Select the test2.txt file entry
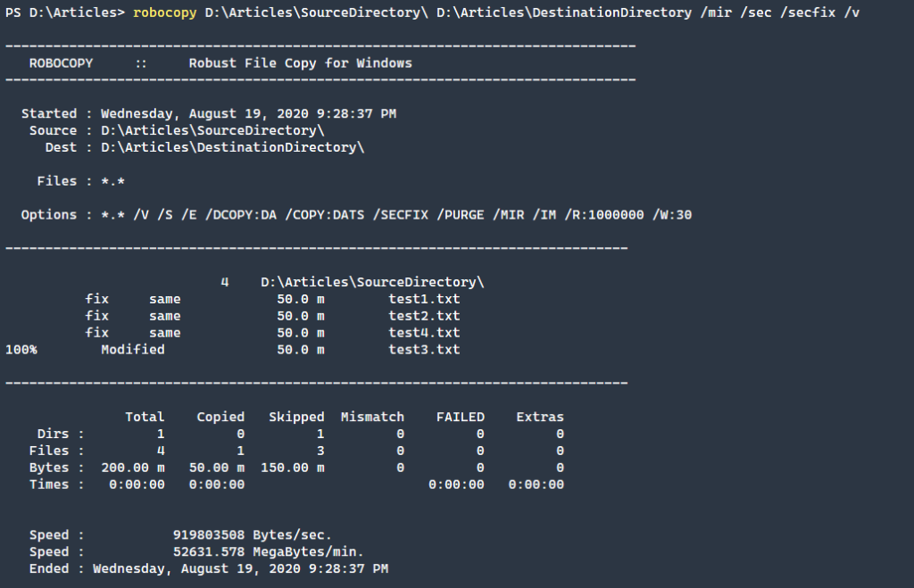Viewport: 914px width, 588px height. point(425,315)
